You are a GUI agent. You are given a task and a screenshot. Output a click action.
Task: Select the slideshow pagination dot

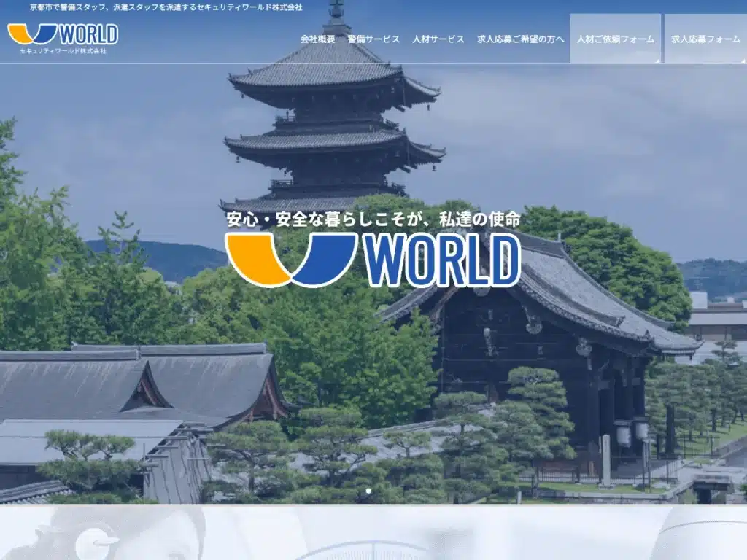coord(368,491)
